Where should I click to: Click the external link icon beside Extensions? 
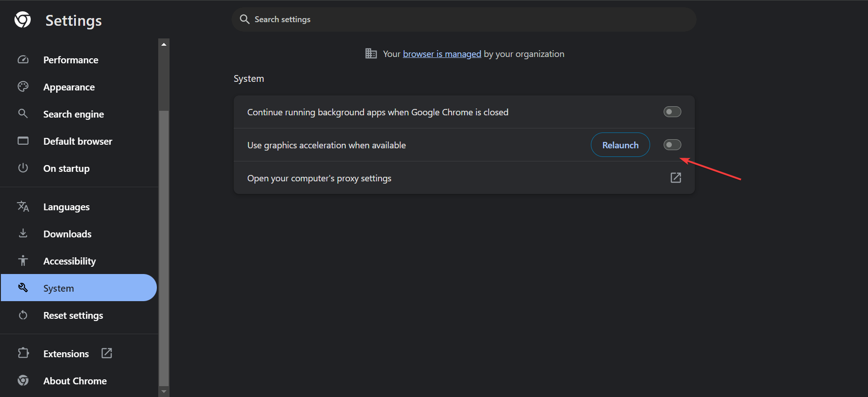107,353
